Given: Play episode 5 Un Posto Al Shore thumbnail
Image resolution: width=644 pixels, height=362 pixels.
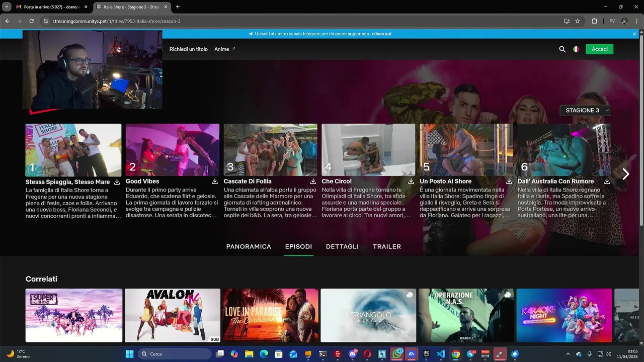Looking at the screenshot, I should tap(466, 150).
